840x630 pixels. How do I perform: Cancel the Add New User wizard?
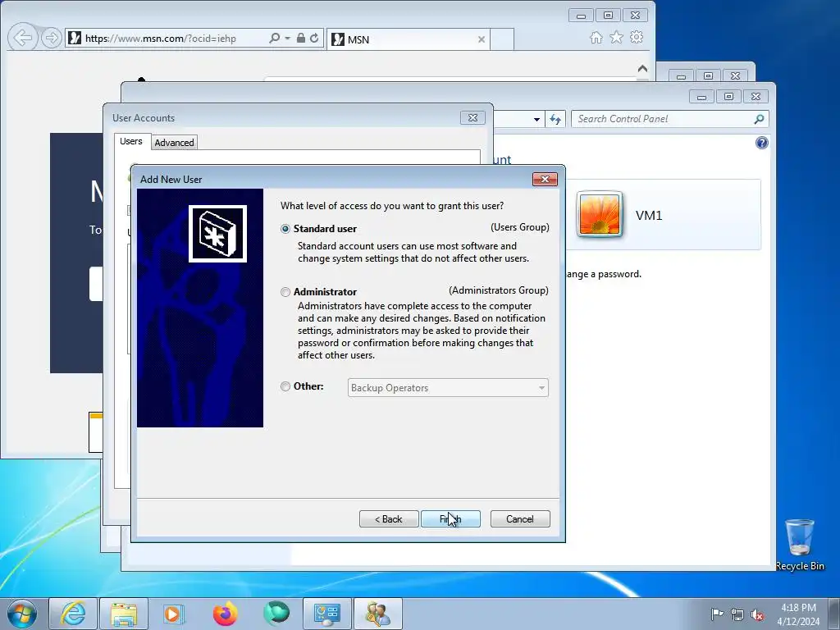point(520,519)
